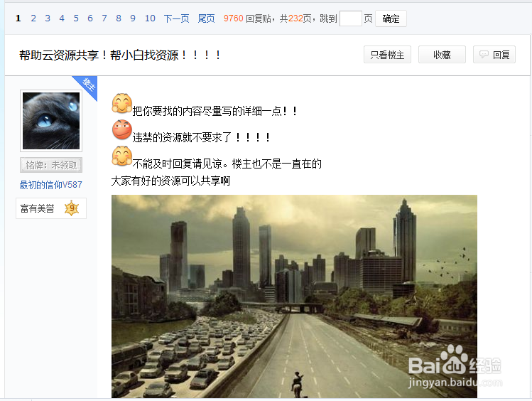Go to page 7 of the thread
532x401 pixels.
104,18
